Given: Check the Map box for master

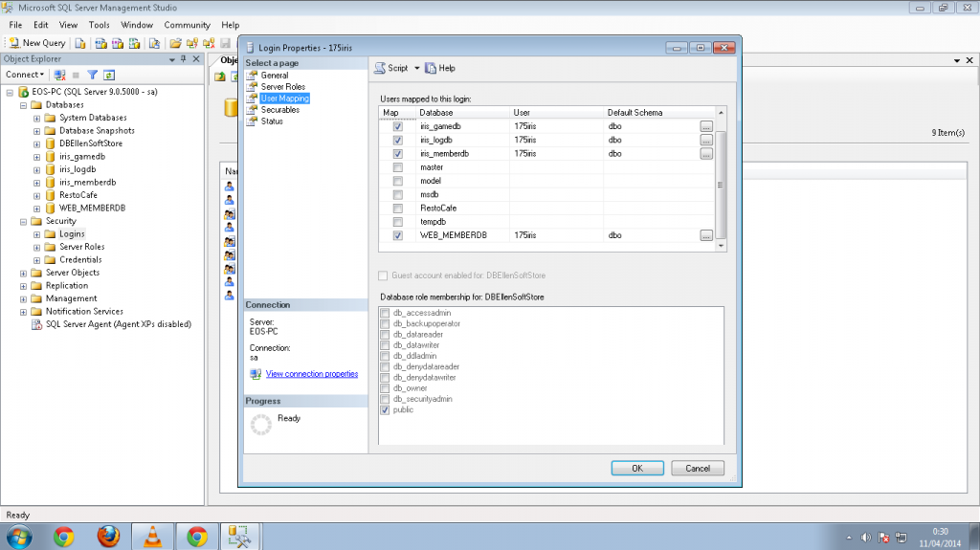Looking at the screenshot, I should [397, 167].
